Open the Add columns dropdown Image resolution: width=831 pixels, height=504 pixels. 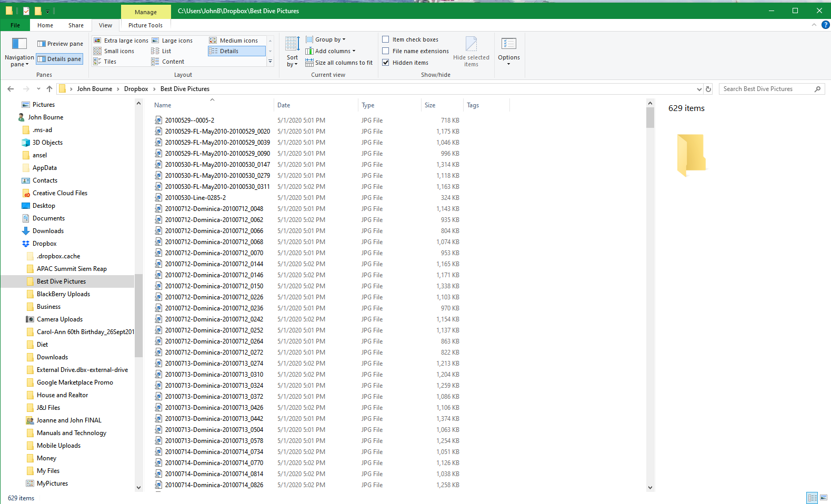[331, 51]
